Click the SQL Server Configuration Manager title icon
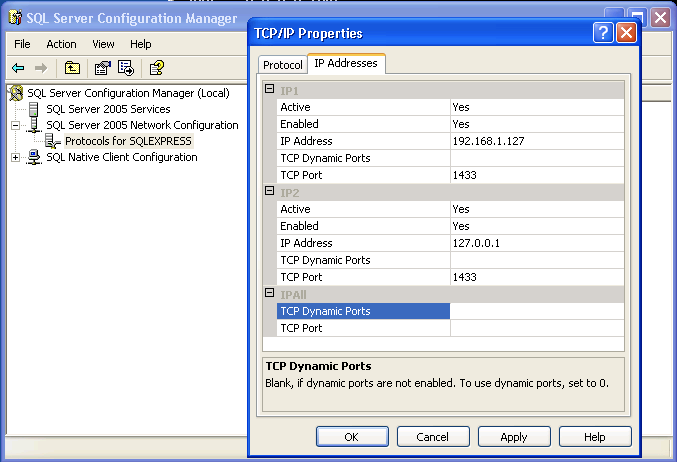Viewport: 677px width, 462px height. (15, 18)
